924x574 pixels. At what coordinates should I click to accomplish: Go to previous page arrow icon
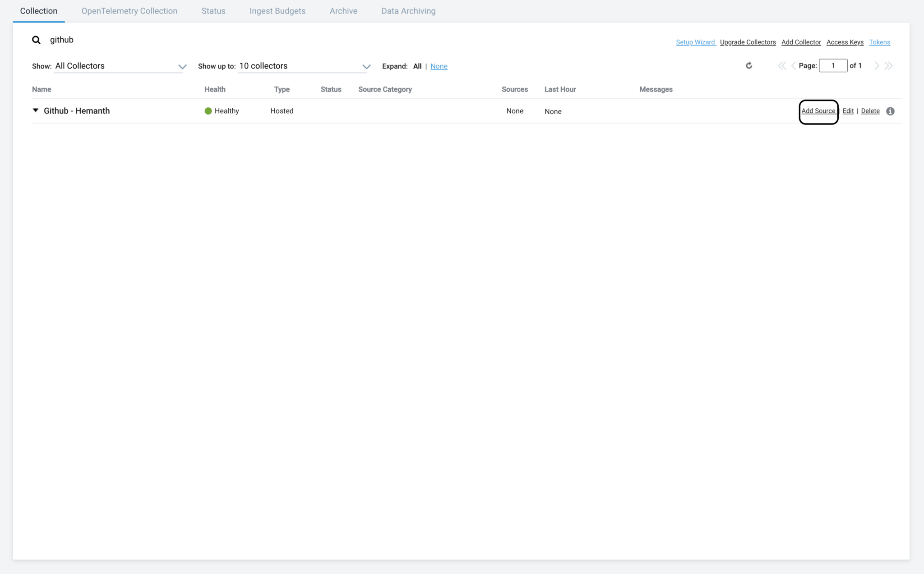click(793, 66)
